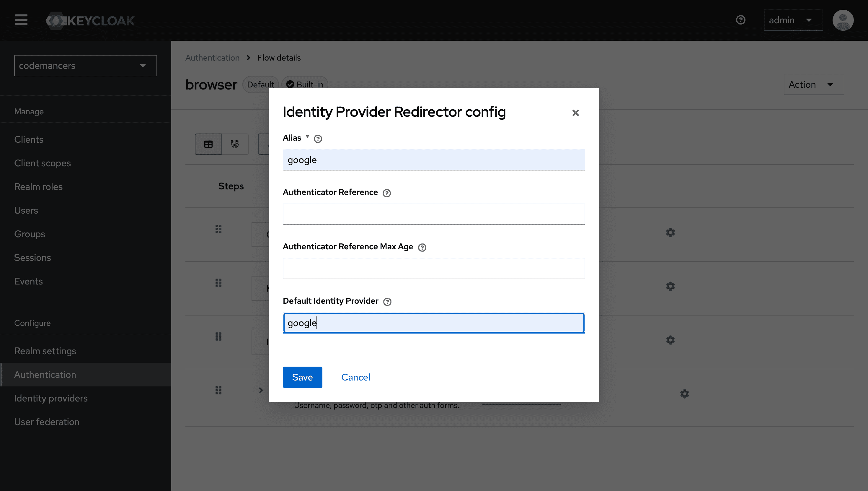Expand the Action dropdown
This screenshot has width=868, height=491.
click(813, 84)
